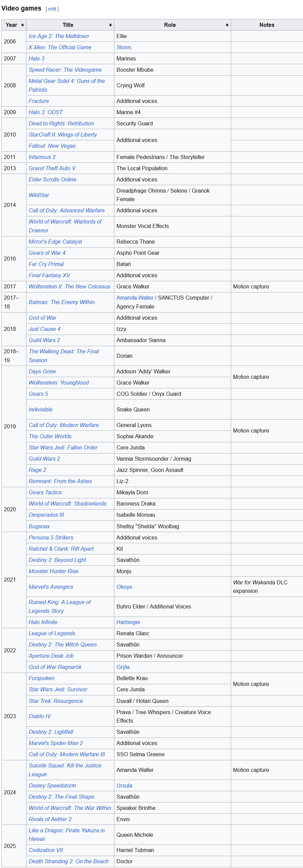This screenshot has height=868, width=303.
Task: Open the Gears 5 link
Action: tap(38, 394)
